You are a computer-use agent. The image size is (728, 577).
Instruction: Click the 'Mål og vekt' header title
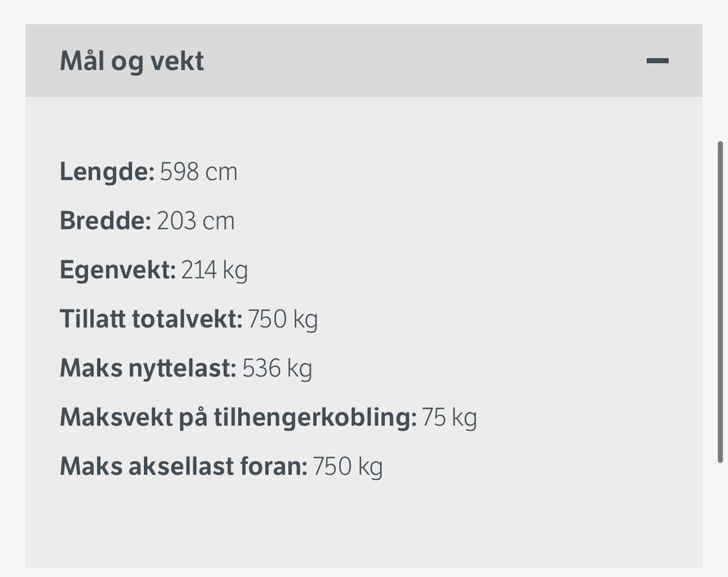coord(132,61)
